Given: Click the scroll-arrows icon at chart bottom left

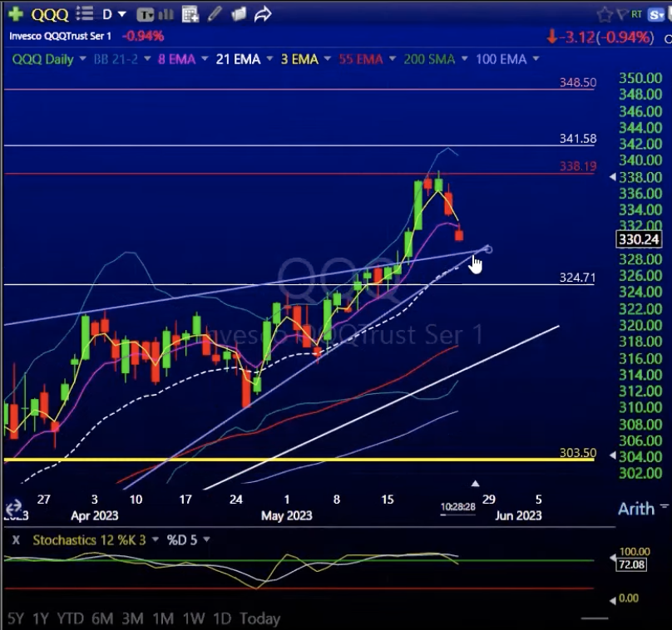Looking at the screenshot, I should point(13,509).
